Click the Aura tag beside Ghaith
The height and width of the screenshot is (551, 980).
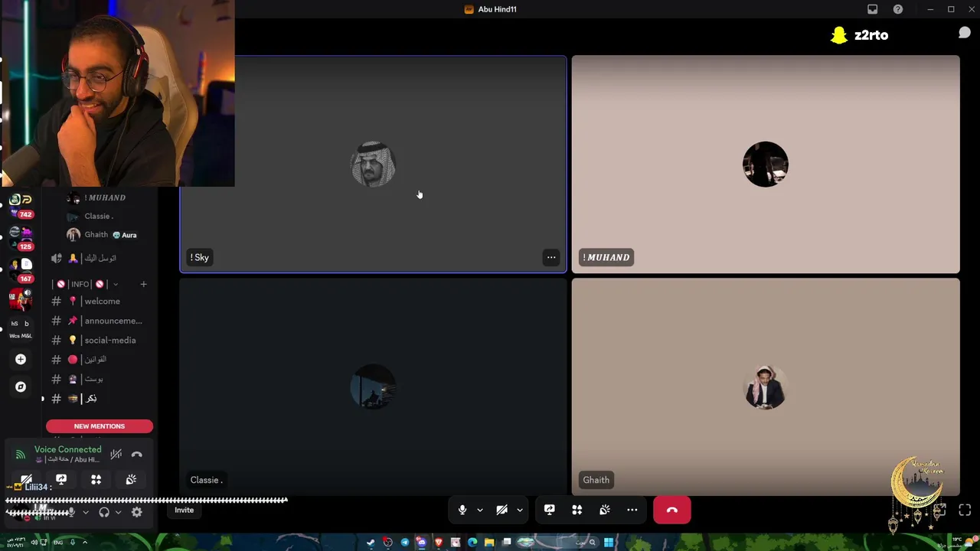(125, 235)
